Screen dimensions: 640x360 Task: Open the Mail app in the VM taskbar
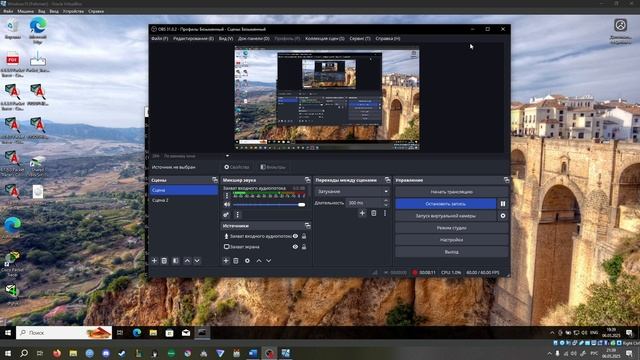186,333
